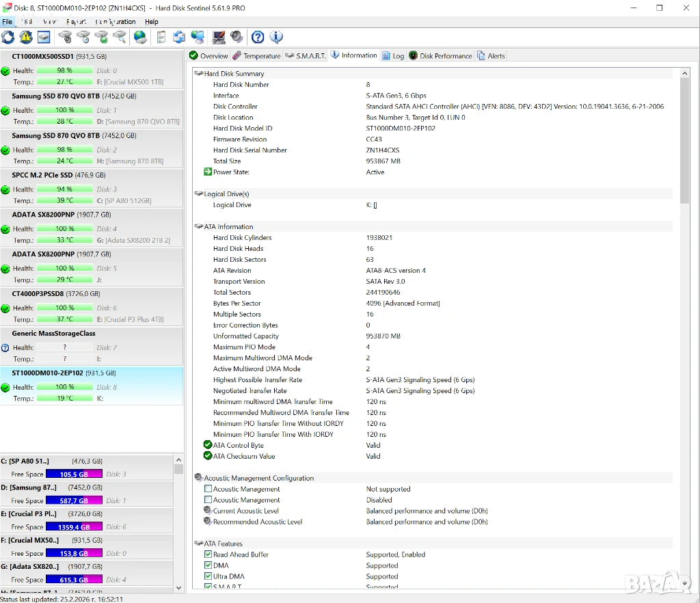Screen dimensions: 700x603
Task: Click the globe and disk toolbar icon
Action: pos(140,37)
